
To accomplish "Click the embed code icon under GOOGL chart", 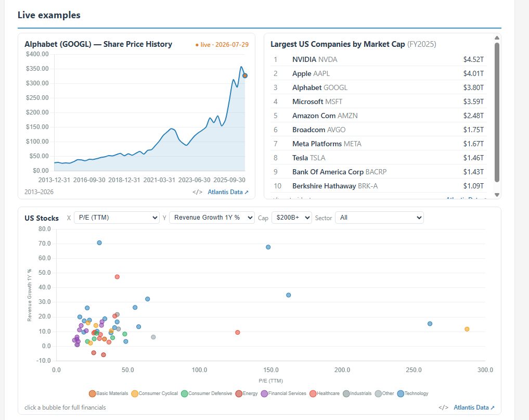I will point(197,192).
